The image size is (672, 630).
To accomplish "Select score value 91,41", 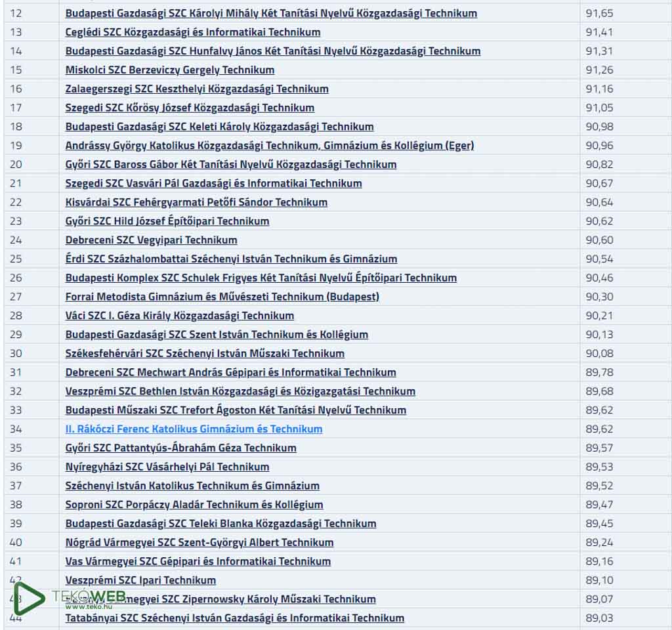I will [599, 32].
